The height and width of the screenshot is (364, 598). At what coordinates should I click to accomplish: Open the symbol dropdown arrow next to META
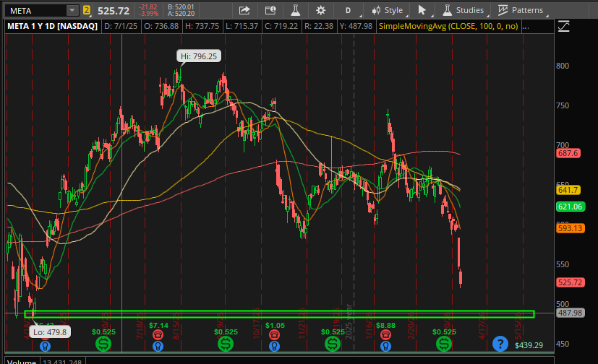(72, 10)
